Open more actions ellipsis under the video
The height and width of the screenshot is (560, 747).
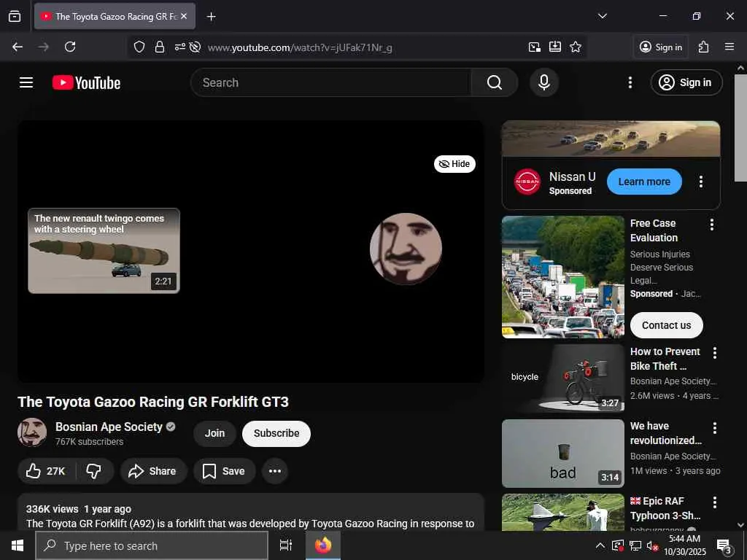pos(275,471)
